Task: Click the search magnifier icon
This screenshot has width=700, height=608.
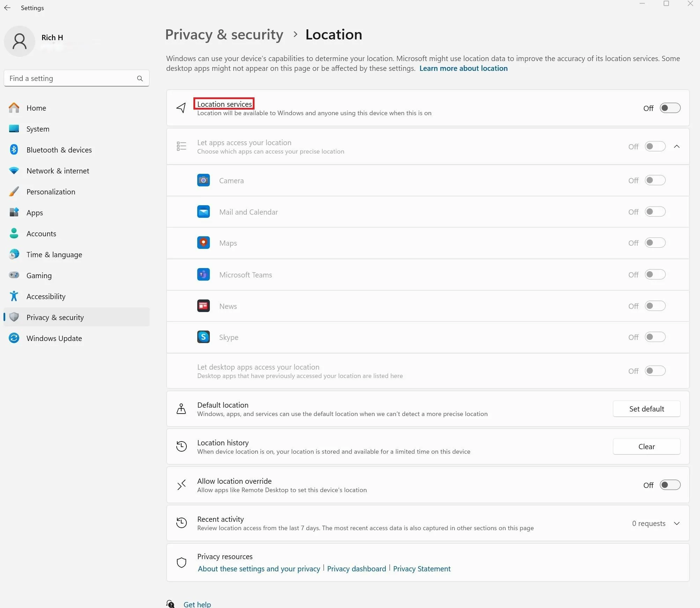Action: point(140,79)
